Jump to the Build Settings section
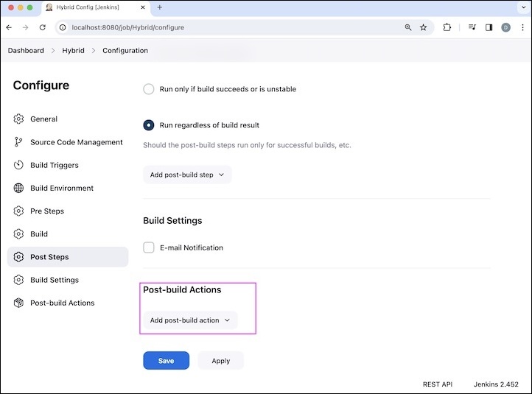The height and width of the screenshot is (394, 532). click(54, 280)
